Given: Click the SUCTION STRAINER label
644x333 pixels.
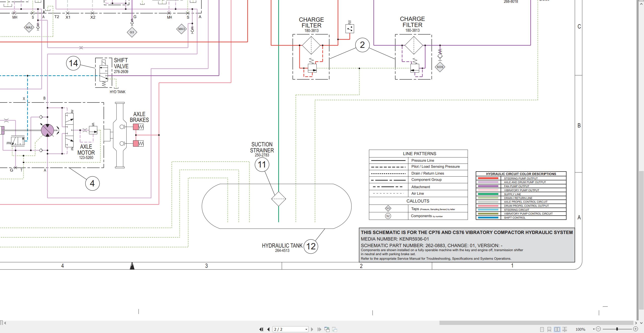Looking at the screenshot, I should tap(262, 147).
